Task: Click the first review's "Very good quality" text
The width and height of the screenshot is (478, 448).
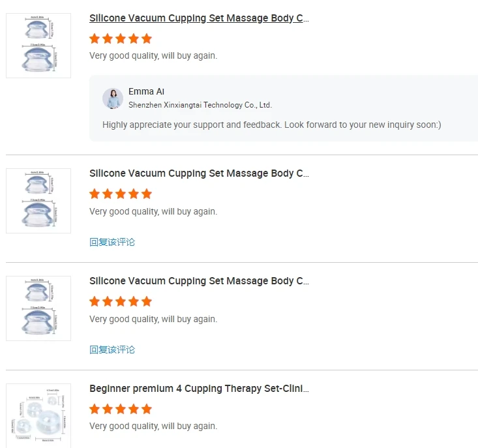Action: pos(153,56)
